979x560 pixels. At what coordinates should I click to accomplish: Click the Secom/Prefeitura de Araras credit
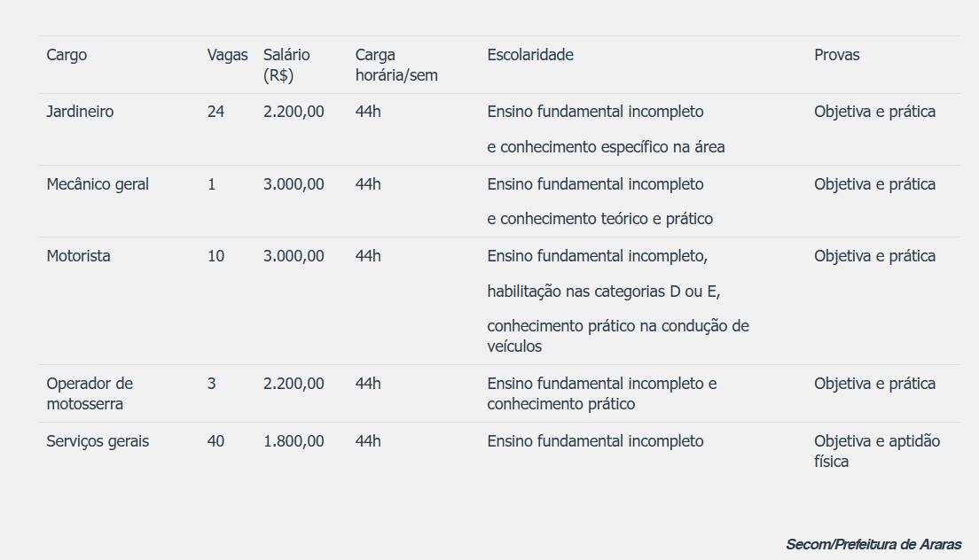click(873, 544)
